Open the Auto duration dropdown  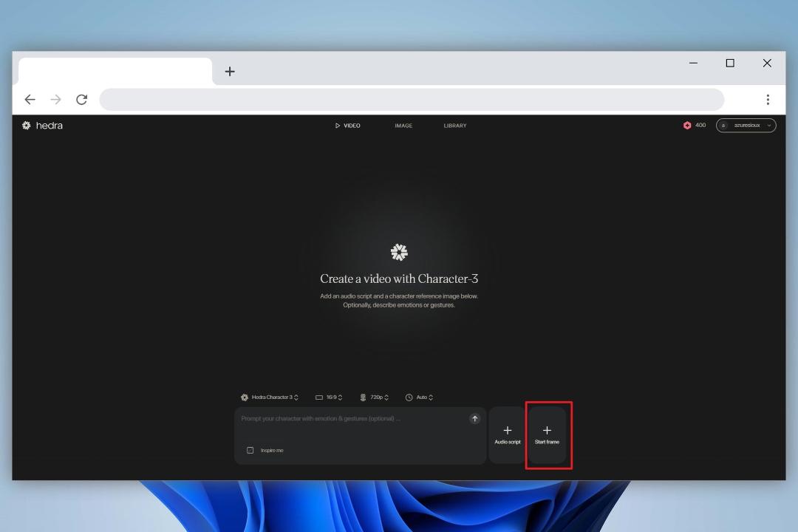[x=419, y=397]
